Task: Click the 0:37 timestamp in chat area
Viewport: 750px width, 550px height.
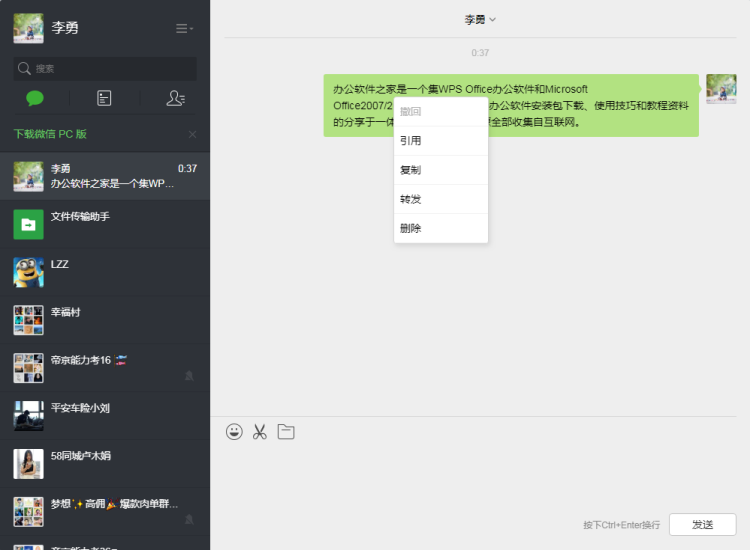Action: pos(480,53)
